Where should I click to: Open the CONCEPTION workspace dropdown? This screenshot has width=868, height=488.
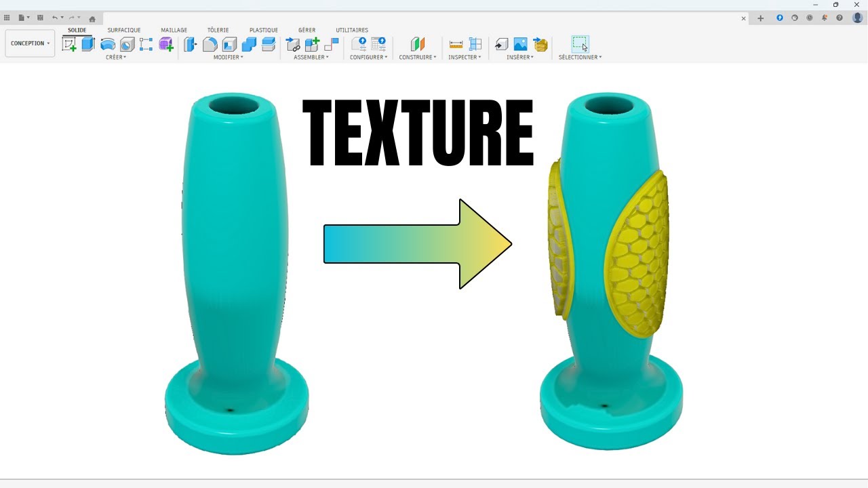(30, 43)
